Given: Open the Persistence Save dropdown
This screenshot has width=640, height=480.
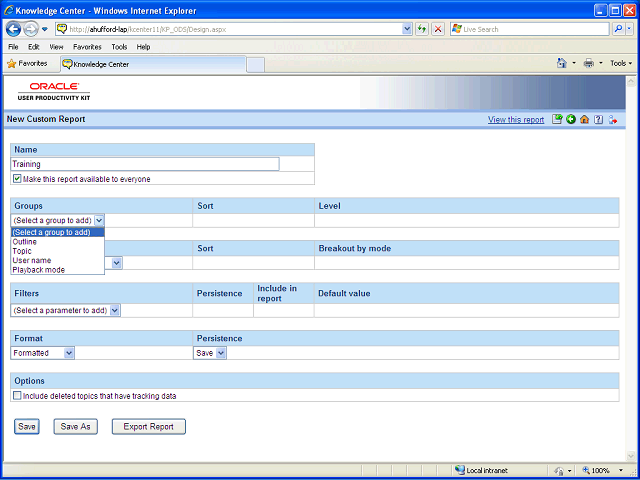Looking at the screenshot, I should click(221, 353).
